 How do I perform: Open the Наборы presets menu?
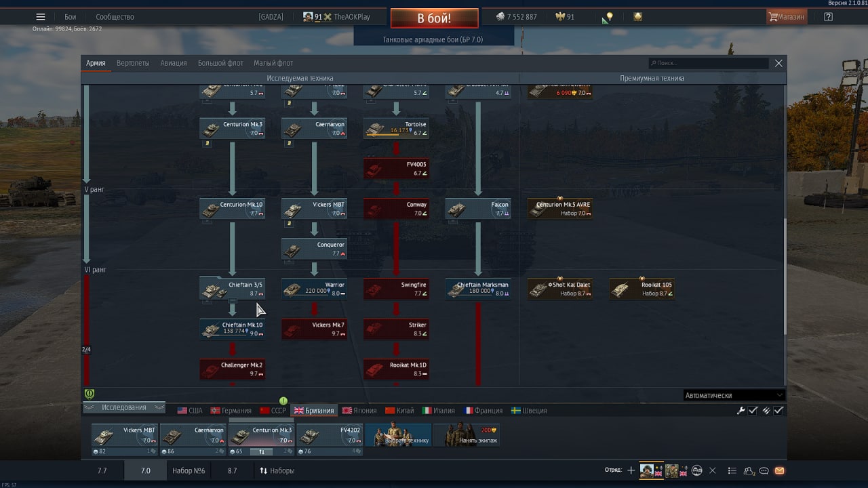click(277, 470)
